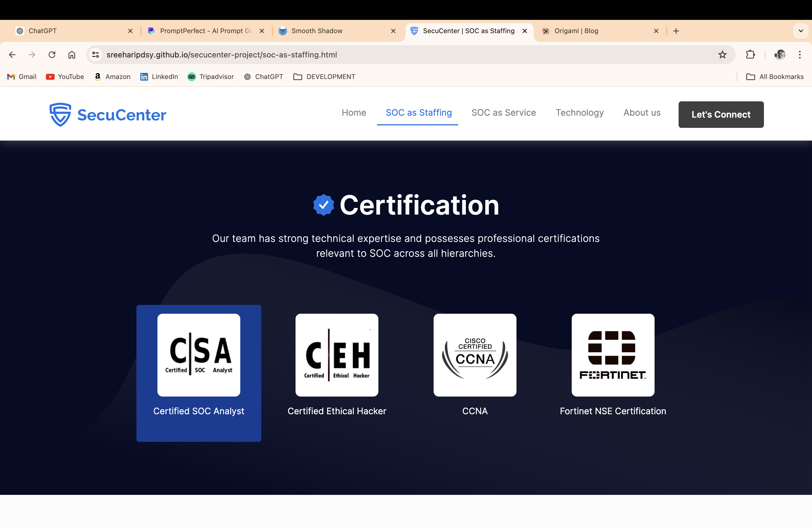The width and height of the screenshot is (812, 528).
Task: Click the Fortinet NSE Certification logo
Action: click(613, 355)
